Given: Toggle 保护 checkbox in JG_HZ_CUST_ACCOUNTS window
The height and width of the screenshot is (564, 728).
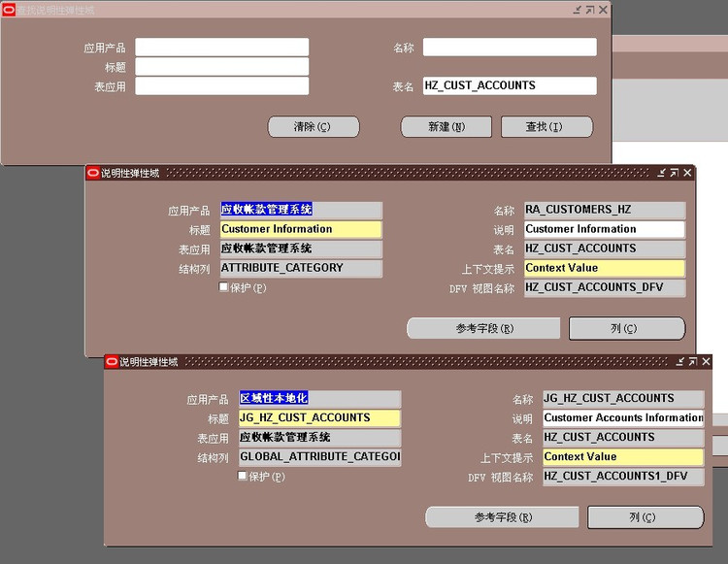Looking at the screenshot, I should coord(243,476).
